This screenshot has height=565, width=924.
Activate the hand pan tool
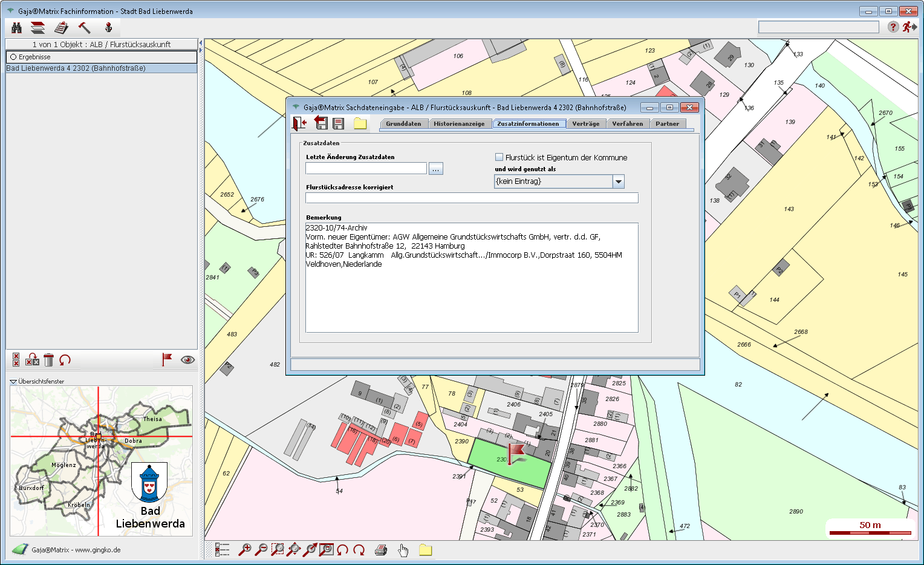(403, 549)
